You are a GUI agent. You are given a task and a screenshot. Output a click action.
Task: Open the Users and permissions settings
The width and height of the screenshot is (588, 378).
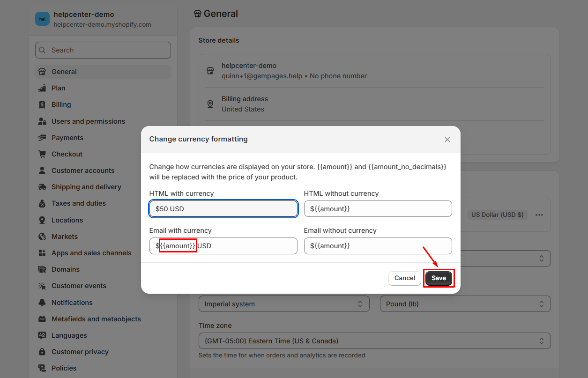[88, 121]
